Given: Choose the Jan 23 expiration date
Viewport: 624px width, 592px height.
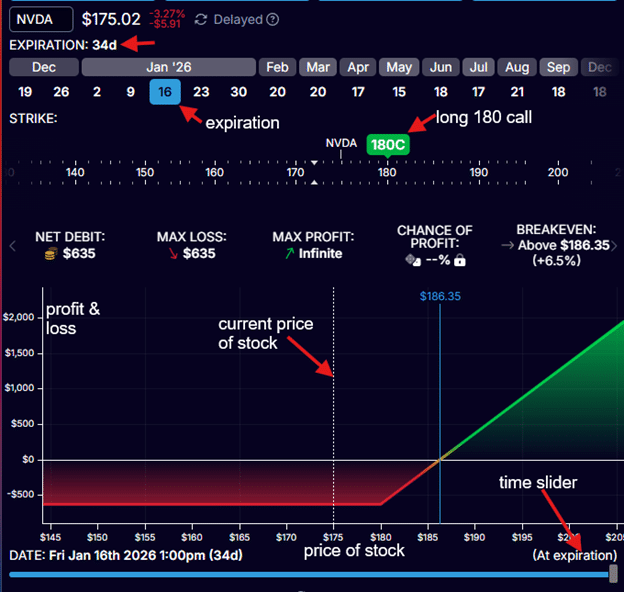Looking at the screenshot, I should 201,92.
